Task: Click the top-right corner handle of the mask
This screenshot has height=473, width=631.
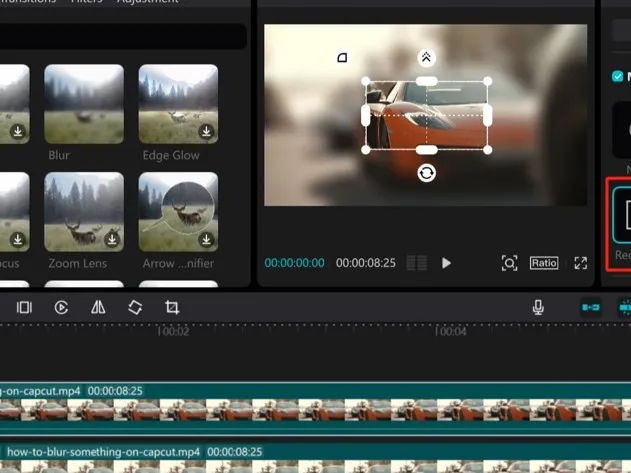Action: click(x=488, y=81)
